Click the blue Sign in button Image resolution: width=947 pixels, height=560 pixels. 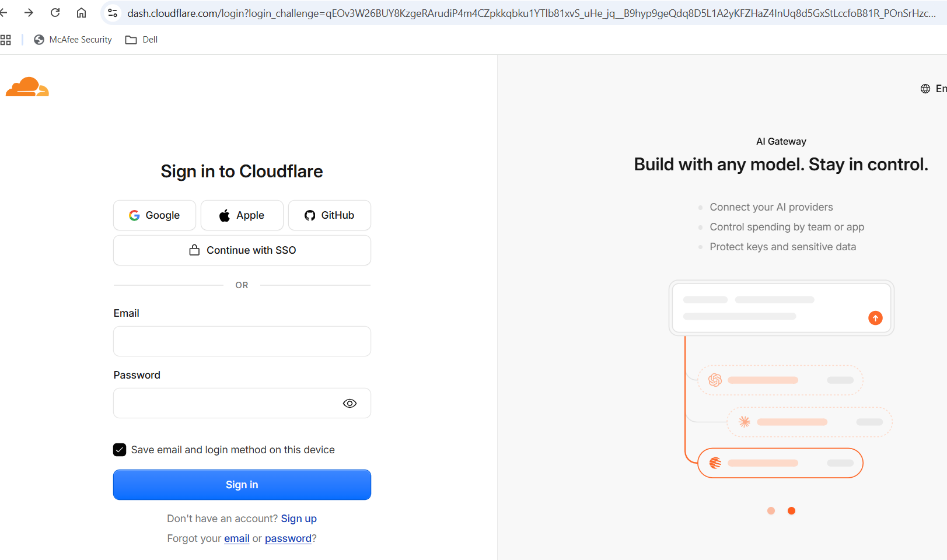(x=242, y=485)
